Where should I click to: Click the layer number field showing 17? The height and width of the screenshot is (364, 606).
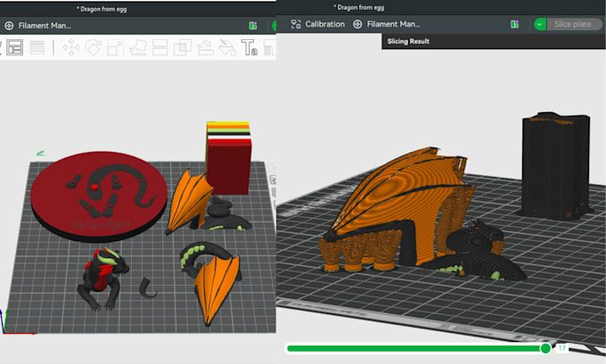click(562, 348)
